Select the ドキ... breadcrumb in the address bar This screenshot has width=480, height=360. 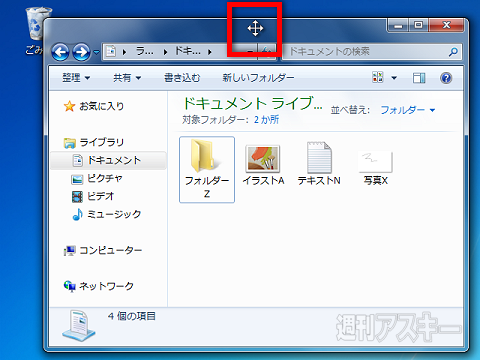point(188,51)
